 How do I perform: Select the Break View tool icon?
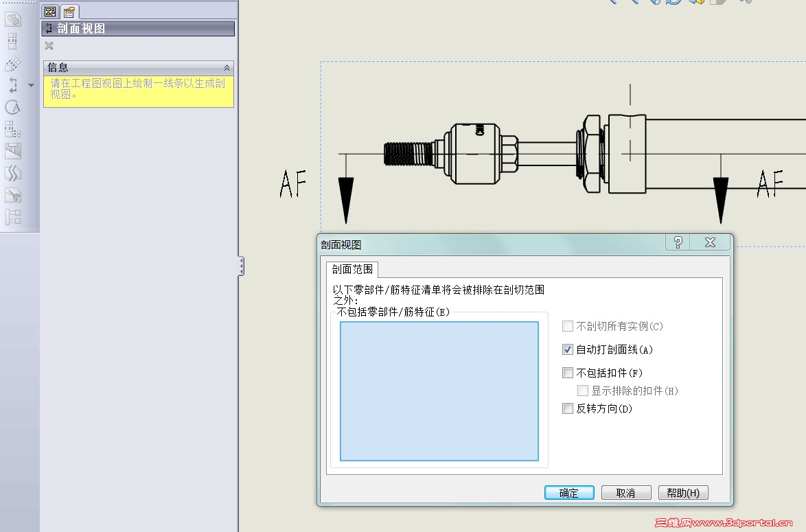[13, 173]
